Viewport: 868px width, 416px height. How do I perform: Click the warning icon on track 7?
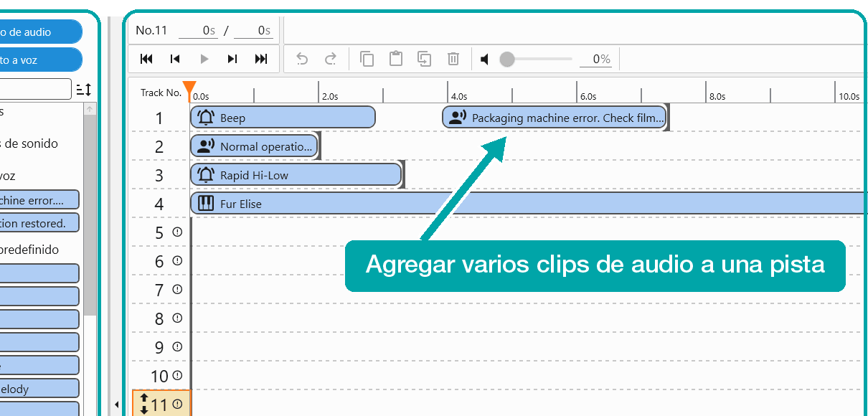[177, 290]
